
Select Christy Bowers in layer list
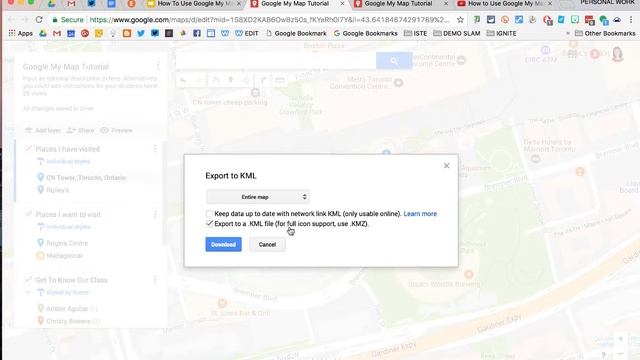pyautogui.click(x=68, y=321)
